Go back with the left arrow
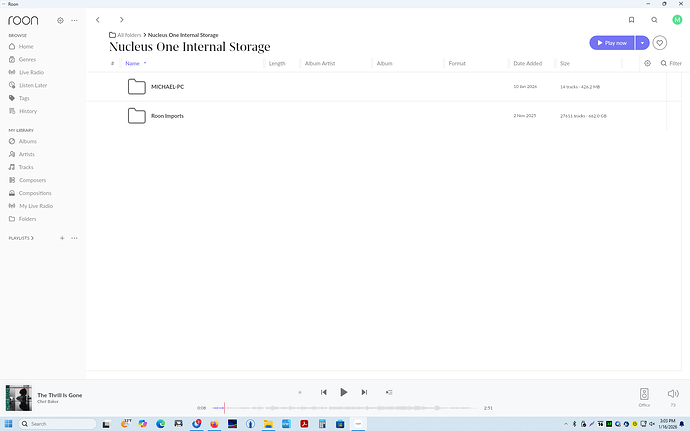 (x=98, y=20)
